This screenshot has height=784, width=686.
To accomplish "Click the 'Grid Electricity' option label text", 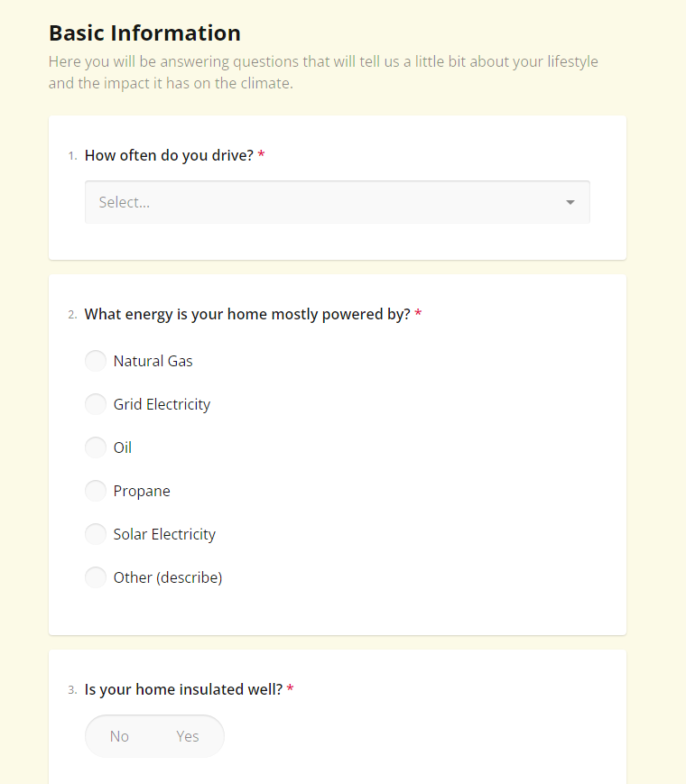I will point(162,404).
